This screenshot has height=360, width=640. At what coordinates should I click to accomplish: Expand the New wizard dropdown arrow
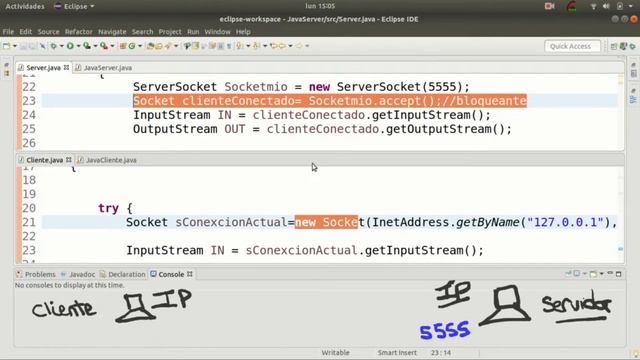pos(15,46)
